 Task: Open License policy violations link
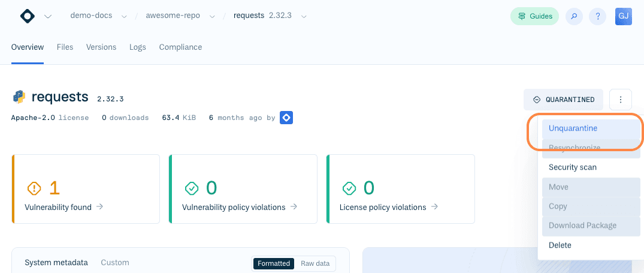pos(389,207)
